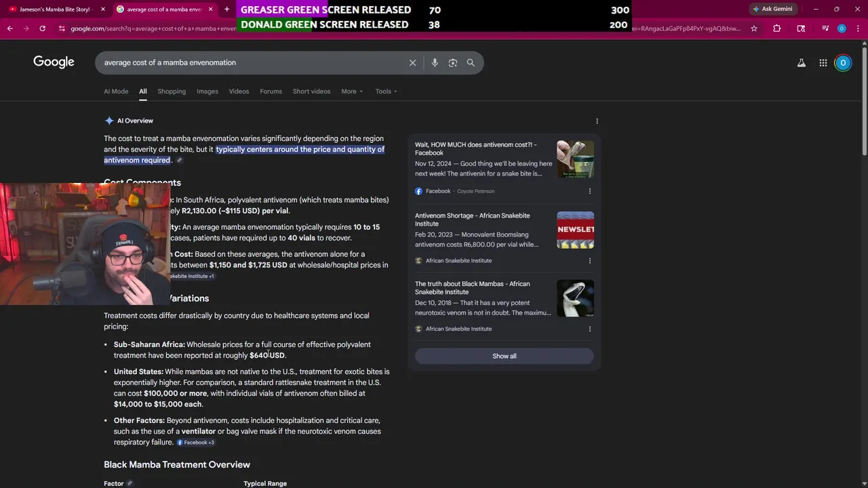Open a new tab with the plus button
This screenshot has height=488, width=868.
[x=227, y=9]
